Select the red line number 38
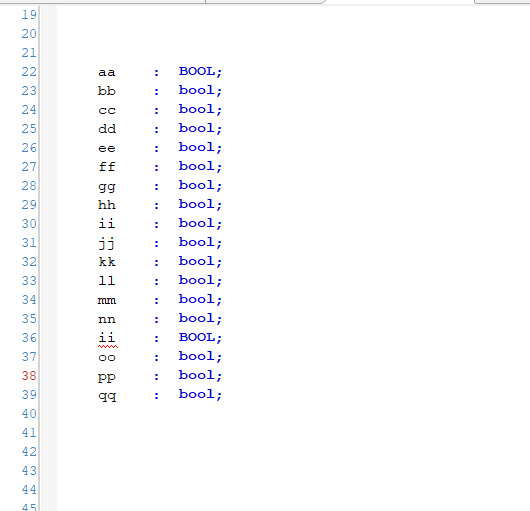Viewport: 530px width, 511px height. [29, 375]
